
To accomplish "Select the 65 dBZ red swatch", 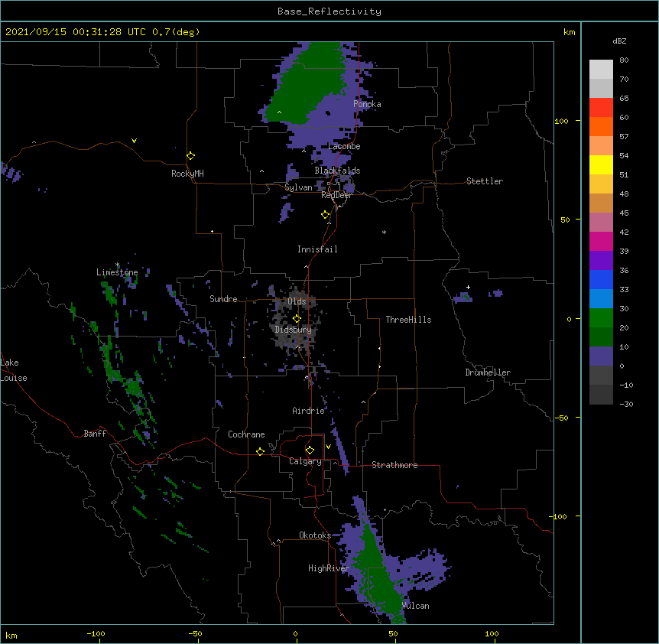I will click(x=601, y=108).
